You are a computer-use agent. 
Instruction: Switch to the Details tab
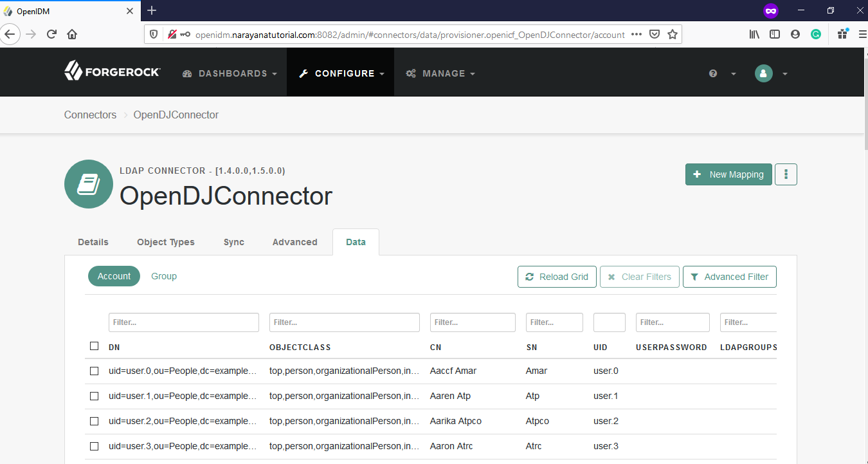click(93, 242)
